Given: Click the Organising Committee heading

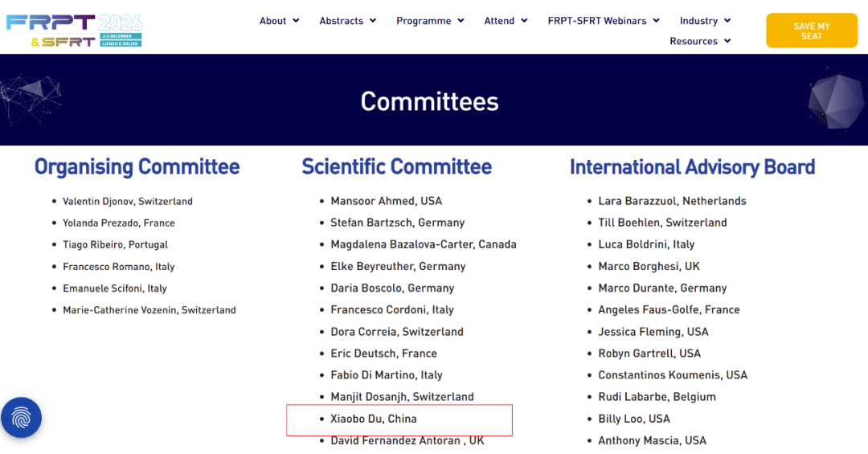Looking at the screenshot, I should [x=137, y=166].
